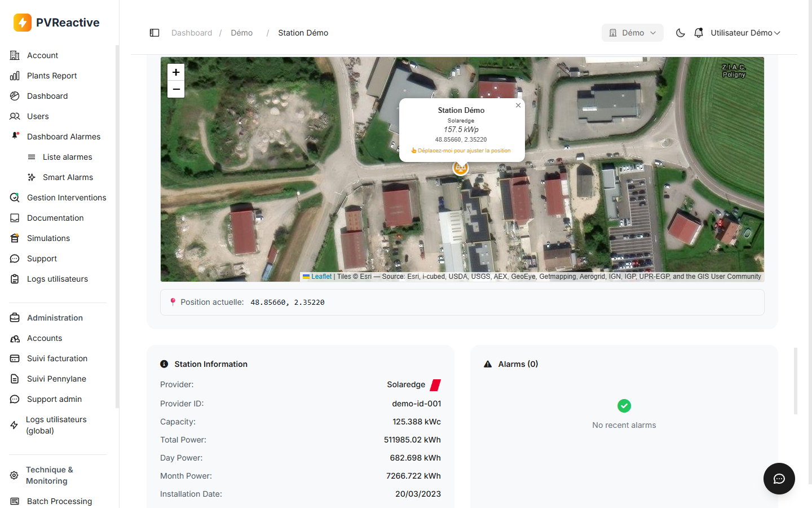The height and width of the screenshot is (508, 812).
Task: Click the Support chat bubble icon
Action: pos(15,259)
